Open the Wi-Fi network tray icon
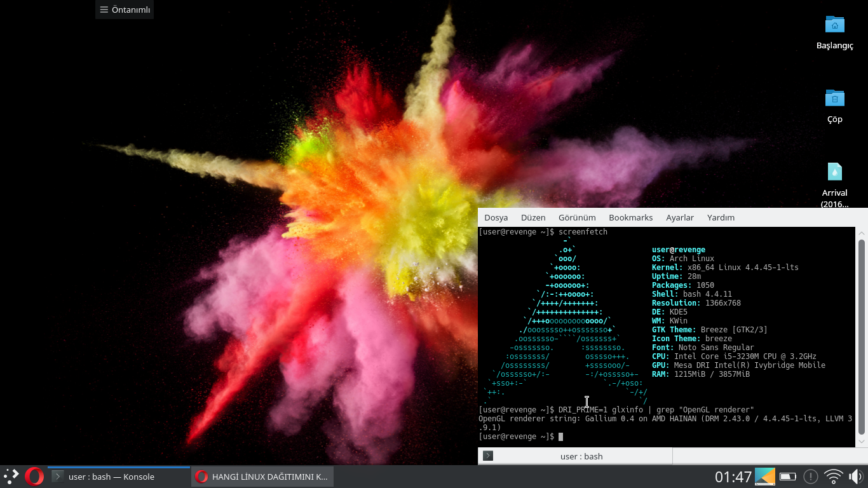 (x=833, y=477)
